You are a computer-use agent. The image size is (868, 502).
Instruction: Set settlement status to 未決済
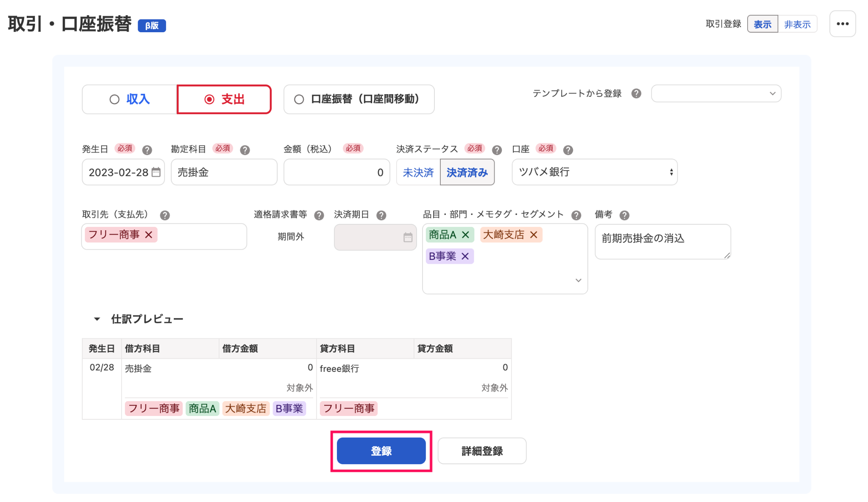click(x=418, y=173)
